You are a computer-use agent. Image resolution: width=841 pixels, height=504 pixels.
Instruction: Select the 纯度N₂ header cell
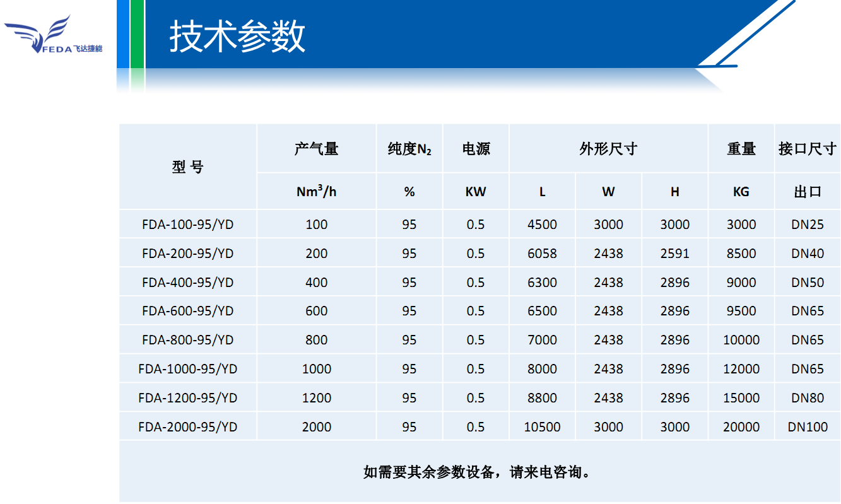(409, 149)
